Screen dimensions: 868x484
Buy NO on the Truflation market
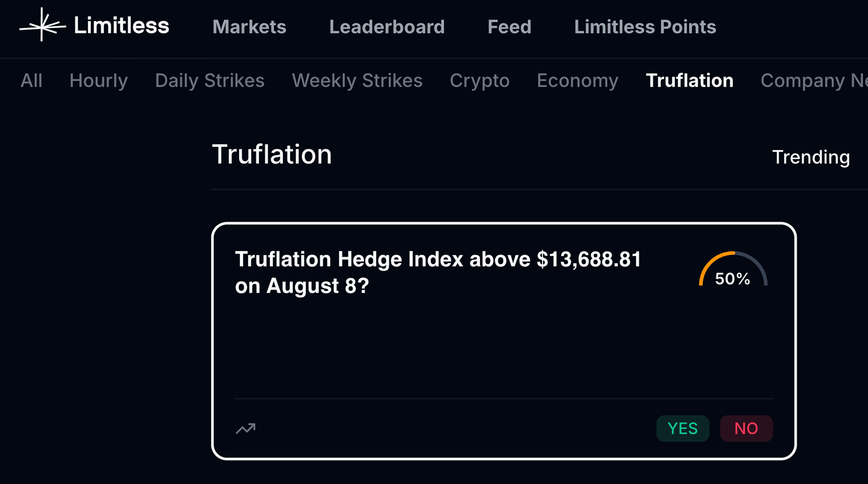746,428
